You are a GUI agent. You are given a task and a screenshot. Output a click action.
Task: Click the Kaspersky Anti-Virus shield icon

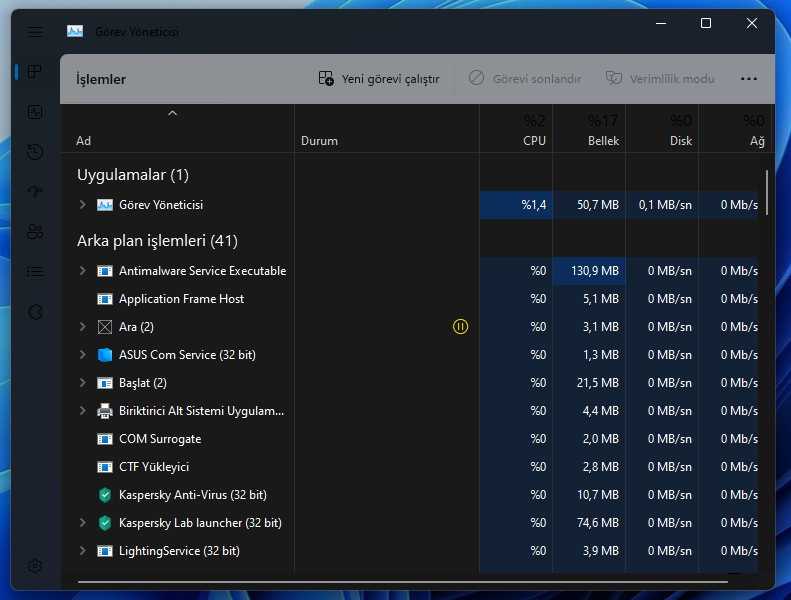tap(105, 495)
